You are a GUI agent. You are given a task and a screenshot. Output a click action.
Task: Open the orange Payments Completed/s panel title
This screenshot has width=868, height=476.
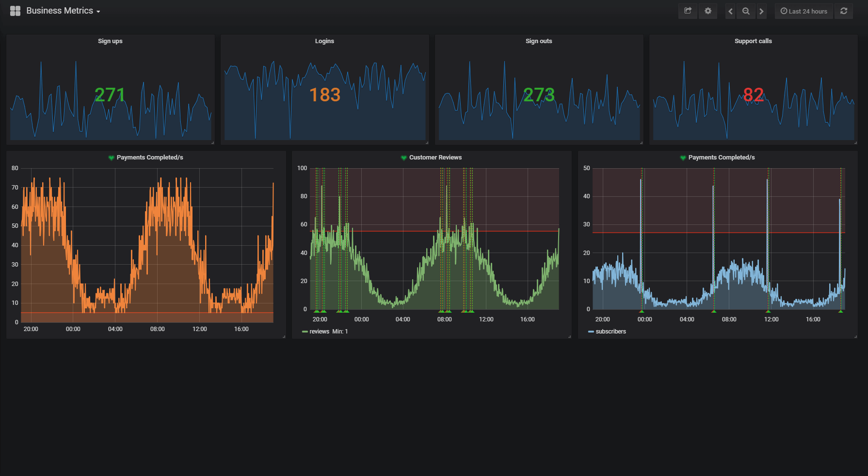[x=150, y=158]
